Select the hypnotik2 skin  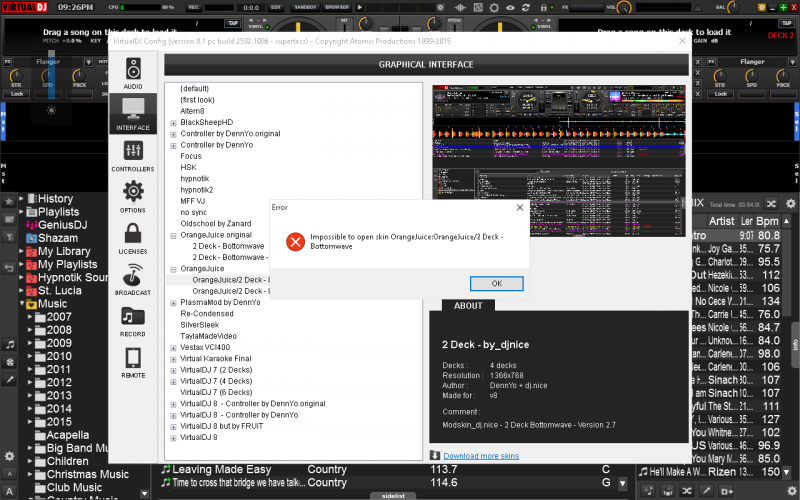(x=196, y=190)
